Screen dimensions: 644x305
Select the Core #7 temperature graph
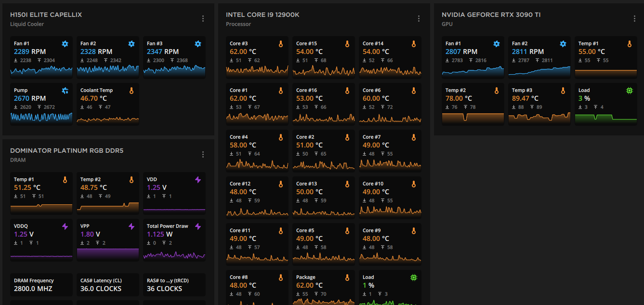tap(390, 164)
